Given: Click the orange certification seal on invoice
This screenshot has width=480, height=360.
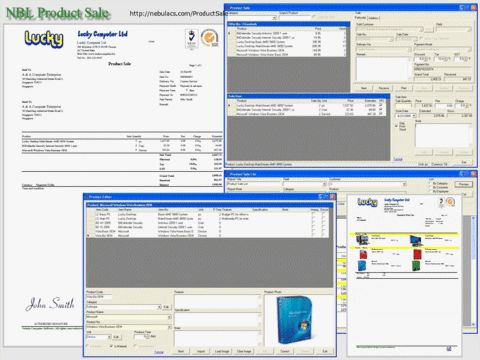Looking at the screenshot, I should coord(209,38).
